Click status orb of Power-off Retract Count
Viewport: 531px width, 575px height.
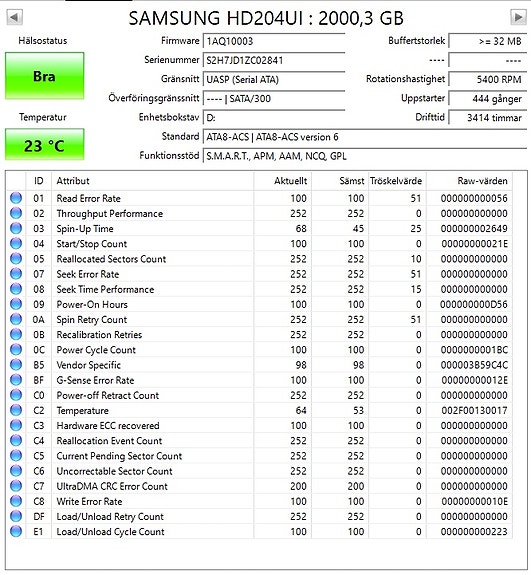pyautogui.click(x=16, y=395)
